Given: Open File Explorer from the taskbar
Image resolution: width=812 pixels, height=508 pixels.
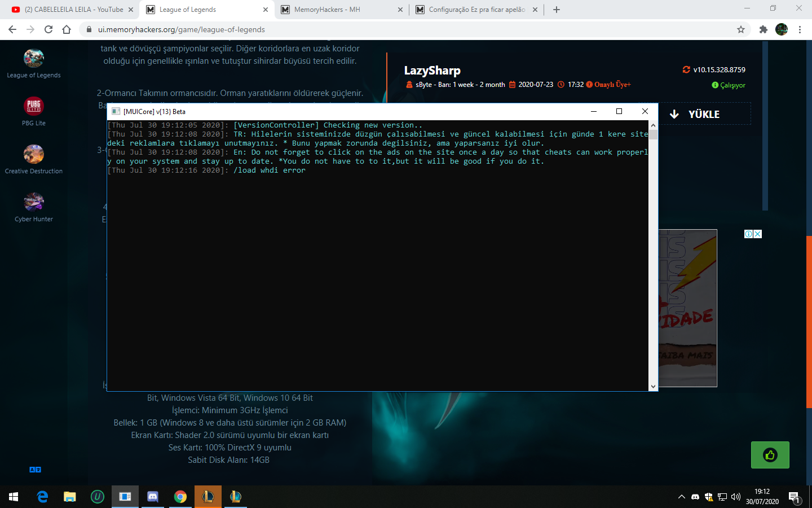Looking at the screenshot, I should (70, 497).
